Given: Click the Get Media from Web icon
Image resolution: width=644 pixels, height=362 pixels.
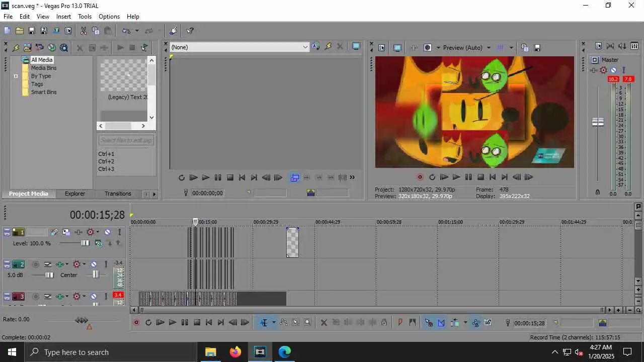Looking at the screenshot, I should 51,48.
